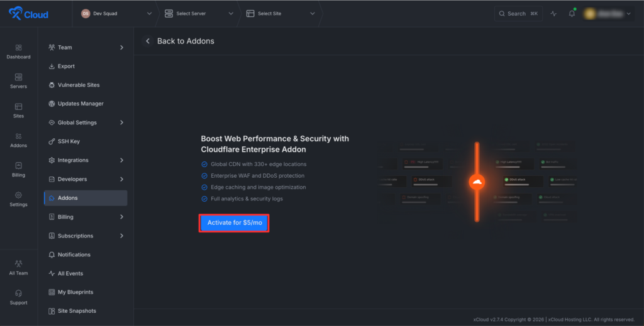Click the Back to Addons arrow icon
This screenshot has height=326, width=644.
(x=148, y=41)
